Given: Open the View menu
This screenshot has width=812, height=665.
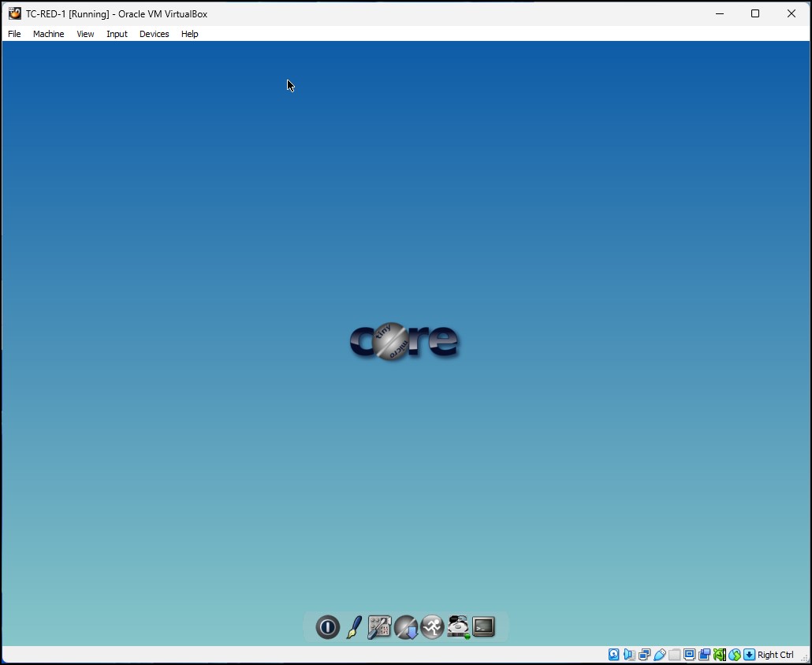Looking at the screenshot, I should click(x=85, y=34).
